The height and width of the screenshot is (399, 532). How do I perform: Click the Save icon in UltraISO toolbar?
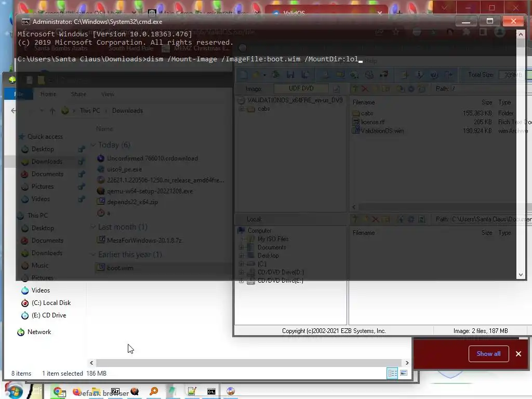click(290, 75)
